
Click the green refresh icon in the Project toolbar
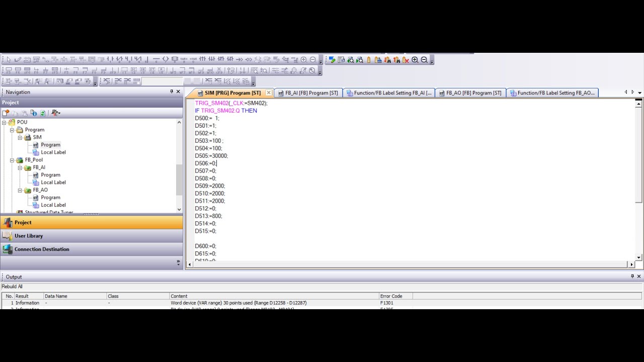pos(43,113)
